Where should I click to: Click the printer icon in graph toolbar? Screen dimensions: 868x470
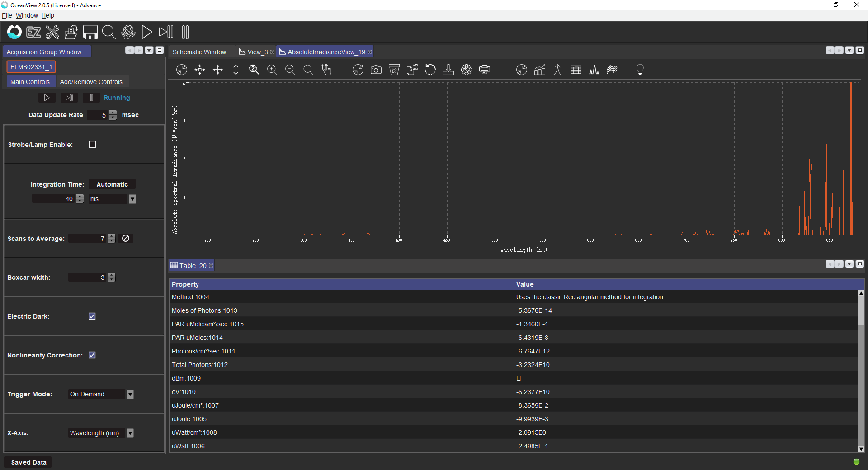(485, 70)
